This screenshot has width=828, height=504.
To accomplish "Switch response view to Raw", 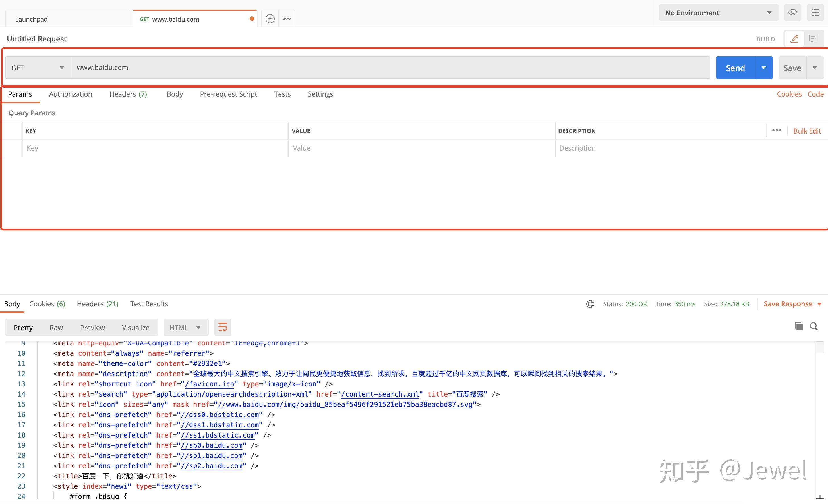I will click(x=56, y=327).
